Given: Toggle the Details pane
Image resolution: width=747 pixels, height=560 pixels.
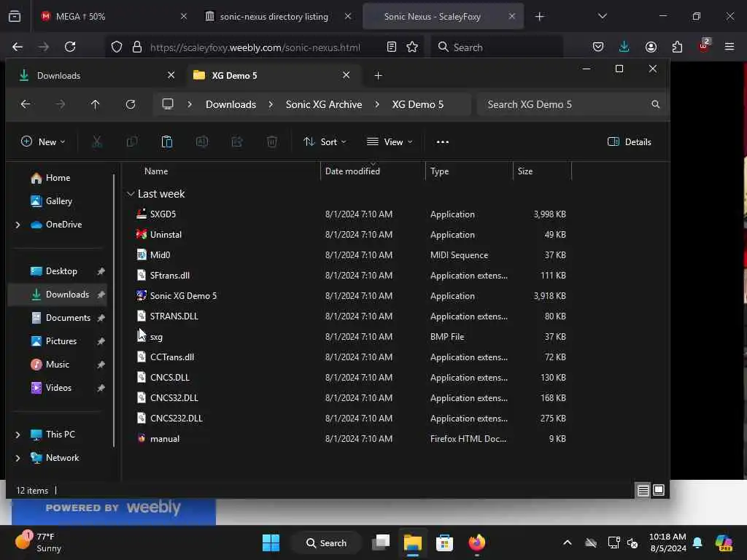Looking at the screenshot, I should click(630, 141).
